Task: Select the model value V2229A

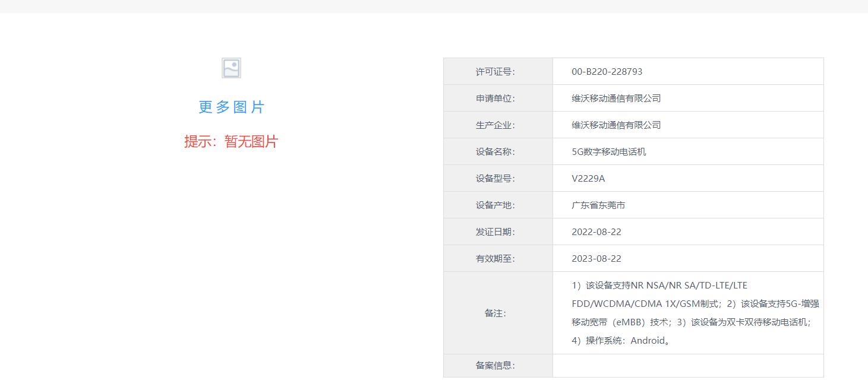Action: 588,178
